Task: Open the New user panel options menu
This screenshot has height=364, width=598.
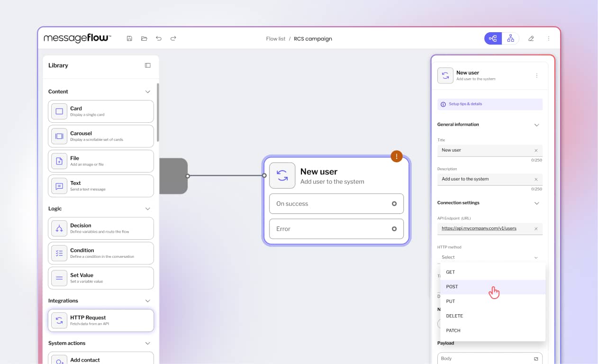Action: tap(537, 75)
